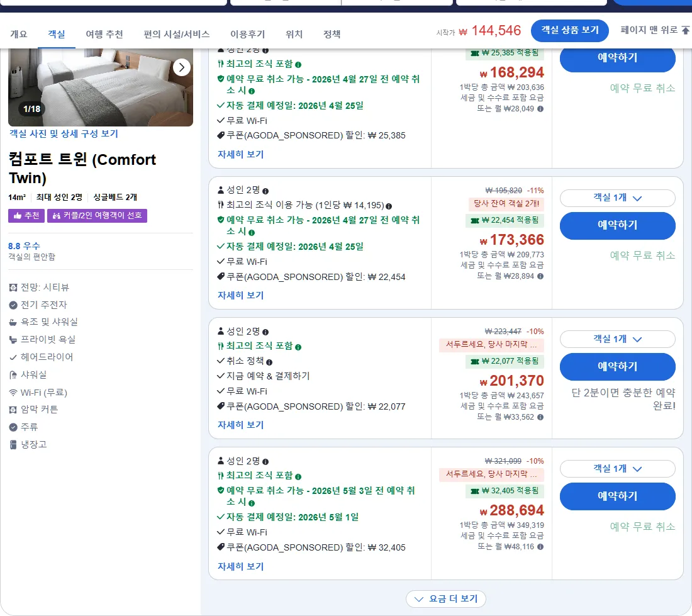
Task: Open 편의 시설/서비스 tab
Action: 177,34
